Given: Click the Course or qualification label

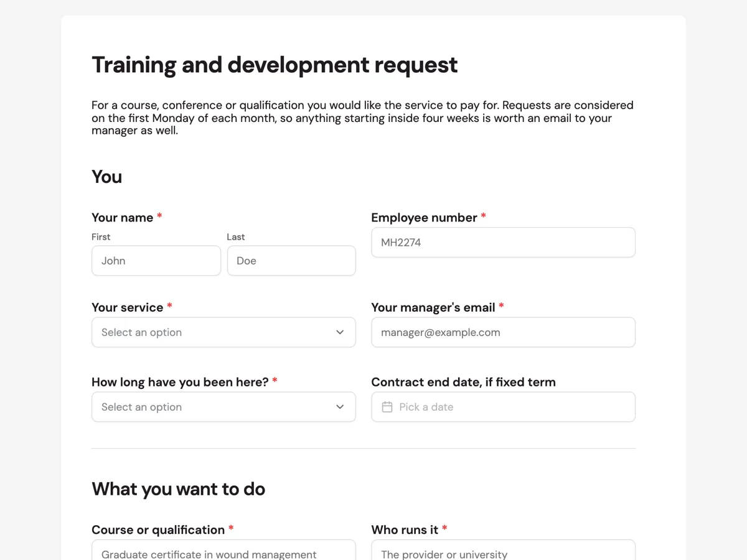Looking at the screenshot, I should click(158, 530).
